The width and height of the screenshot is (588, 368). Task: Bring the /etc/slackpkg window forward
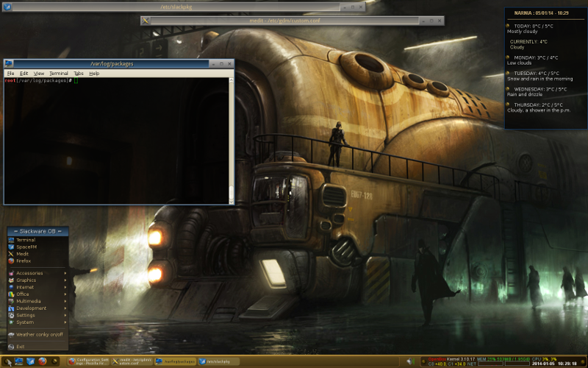[x=176, y=7]
